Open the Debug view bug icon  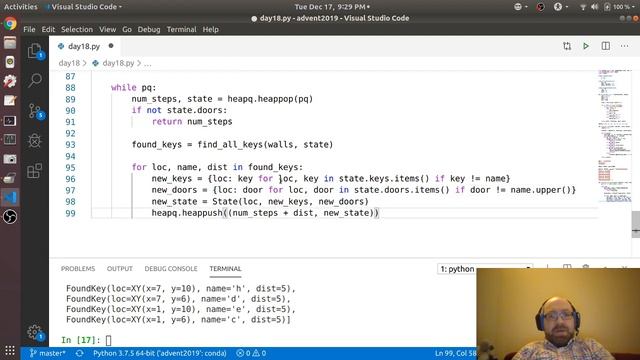tap(35, 141)
